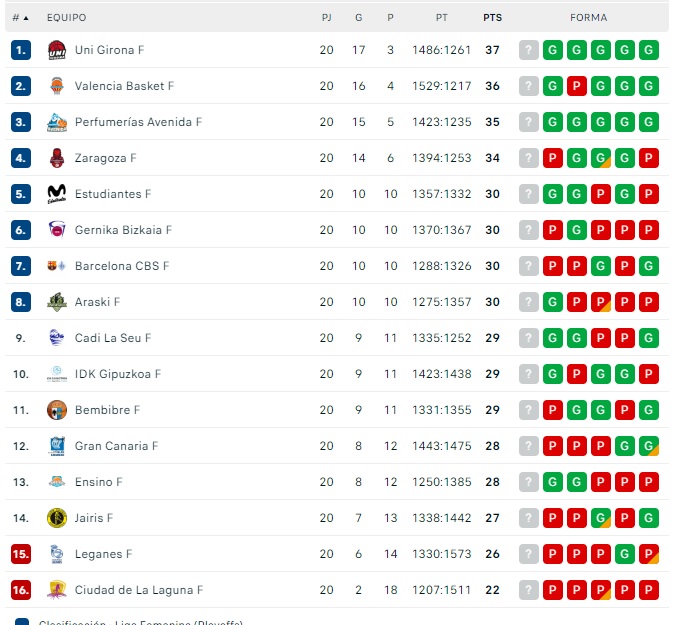Click the Uni Girona F team logo
673x625 pixels.
(57, 50)
